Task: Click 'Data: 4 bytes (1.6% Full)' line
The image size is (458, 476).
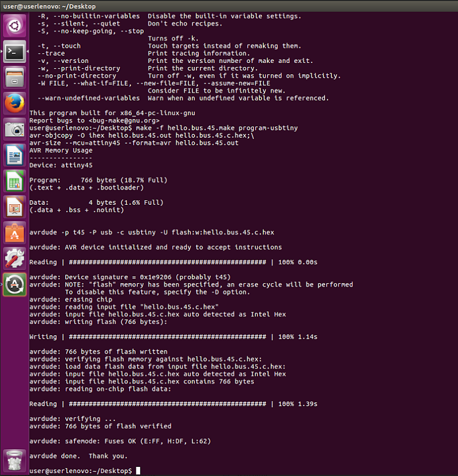Action: click(x=96, y=203)
